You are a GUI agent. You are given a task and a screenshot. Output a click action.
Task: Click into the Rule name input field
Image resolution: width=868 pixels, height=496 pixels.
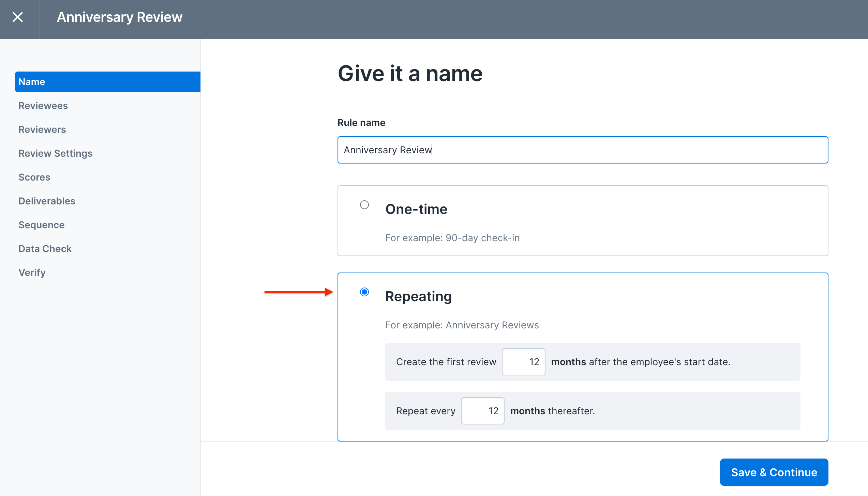(x=583, y=150)
